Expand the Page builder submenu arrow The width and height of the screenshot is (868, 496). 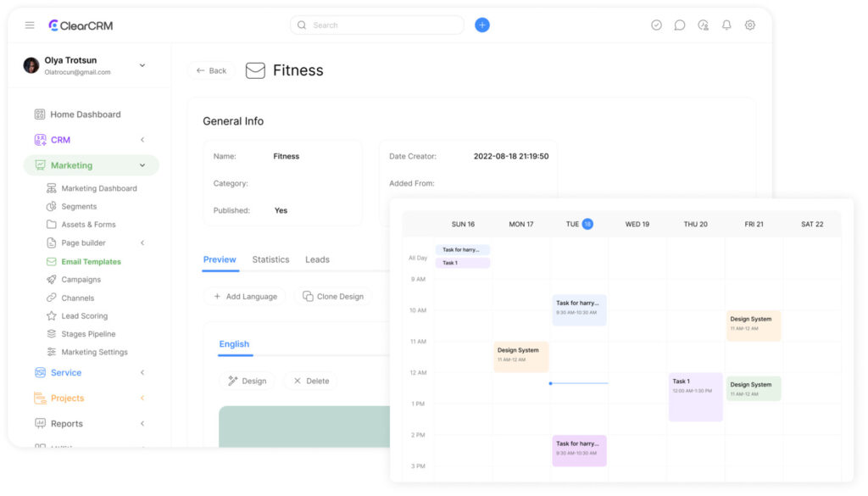click(142, 243)
